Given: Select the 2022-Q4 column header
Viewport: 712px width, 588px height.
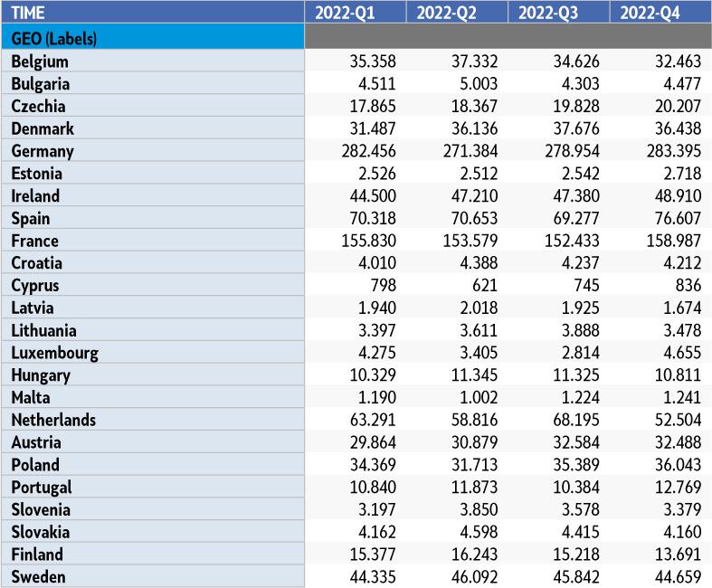Looking at the screenshot, I should point(660,13).
